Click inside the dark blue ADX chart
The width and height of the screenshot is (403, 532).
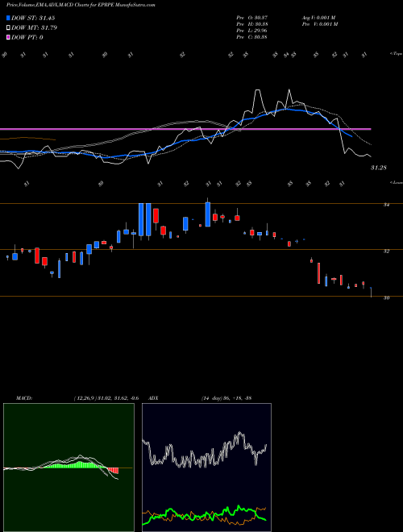[206, 468]
